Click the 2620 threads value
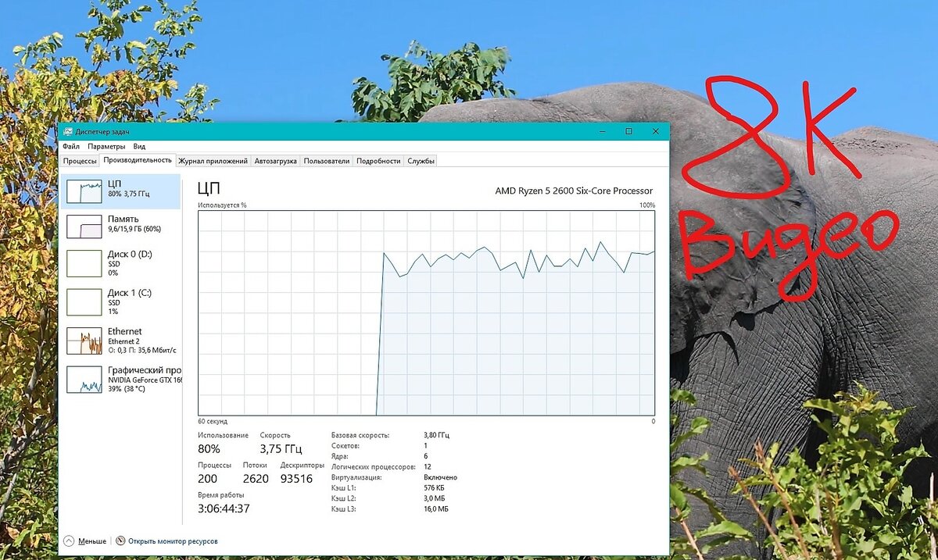 pyautogui.click(x=256, y=479)
